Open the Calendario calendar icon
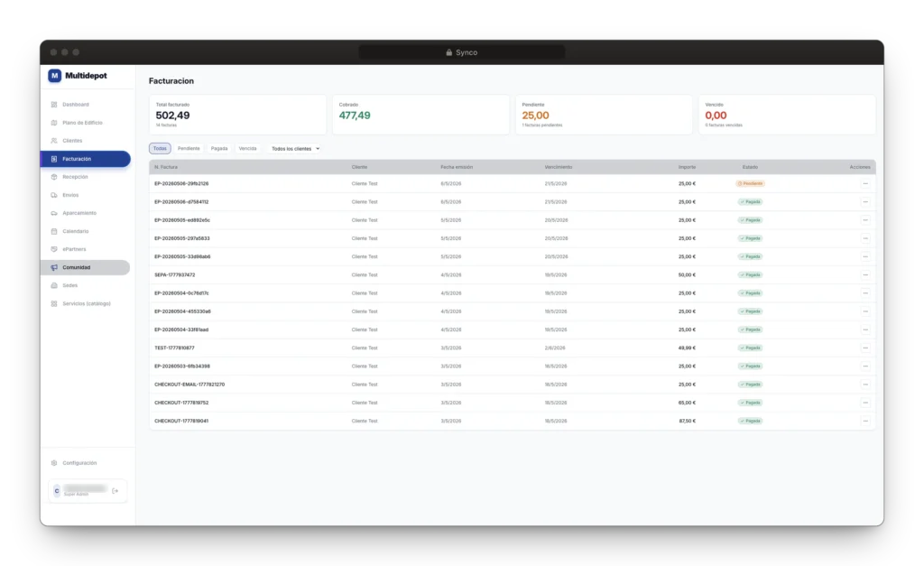924x566 pixels. 54,231
